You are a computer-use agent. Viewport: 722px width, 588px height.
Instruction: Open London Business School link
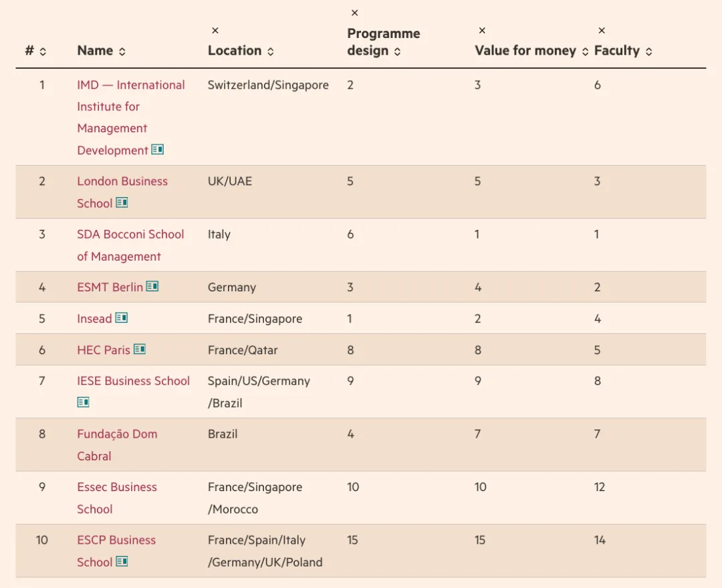pyautogui.click(x=122, y=192)
